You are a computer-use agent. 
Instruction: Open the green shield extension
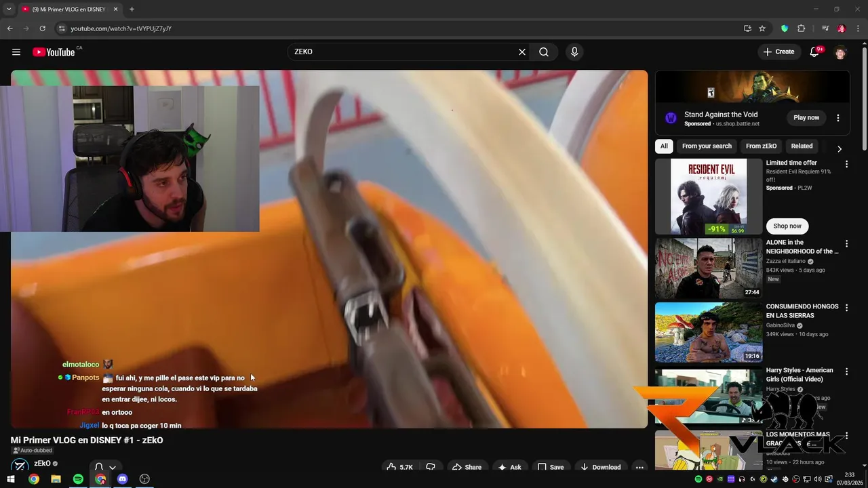(785, 28)
